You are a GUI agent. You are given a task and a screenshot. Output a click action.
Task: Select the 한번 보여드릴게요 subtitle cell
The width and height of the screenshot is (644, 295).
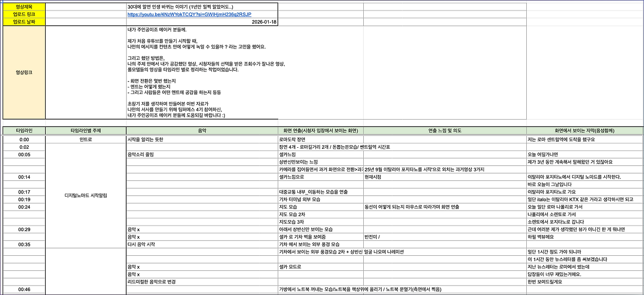585,282
